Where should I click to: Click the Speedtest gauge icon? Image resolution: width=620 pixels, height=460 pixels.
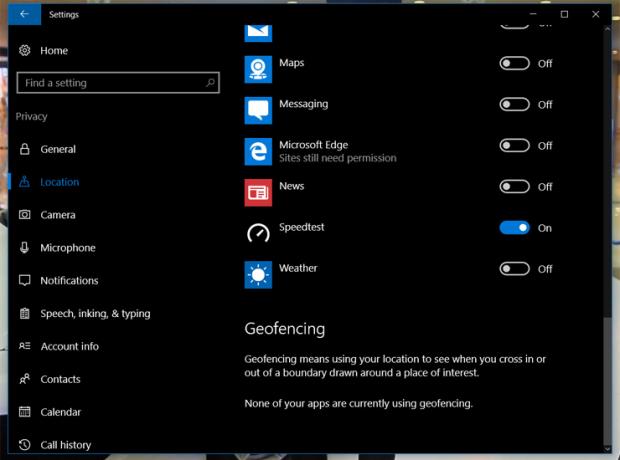pos(258,233)
